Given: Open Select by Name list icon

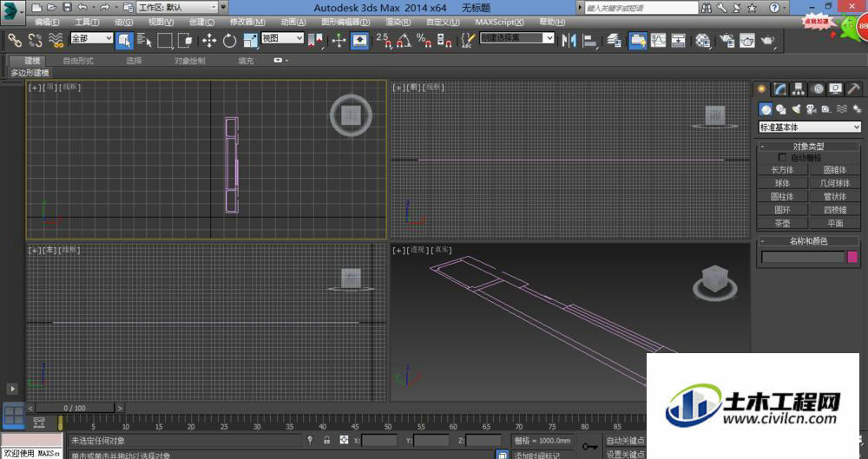Looking at the screenshot, I should [144, 41].
